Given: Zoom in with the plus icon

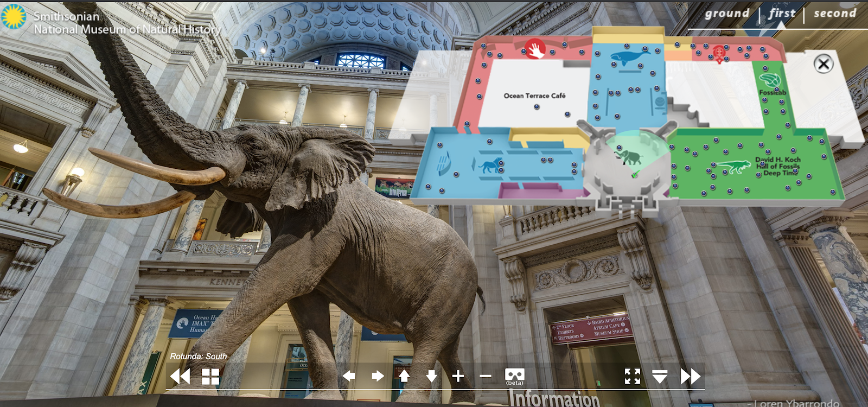Looking at the screenshot, I should pyautogui.click(x=458, y=376).
